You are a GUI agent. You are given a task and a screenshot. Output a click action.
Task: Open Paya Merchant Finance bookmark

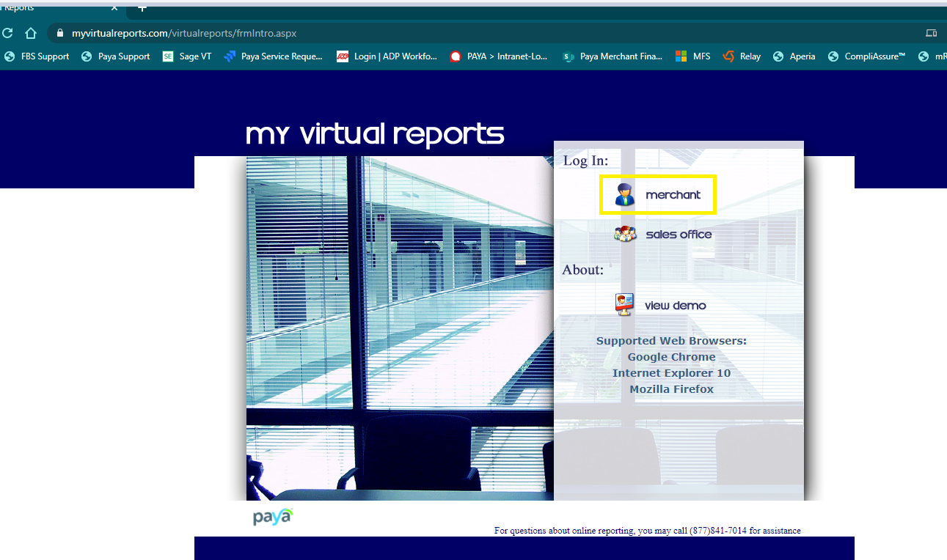coord(613,56)
